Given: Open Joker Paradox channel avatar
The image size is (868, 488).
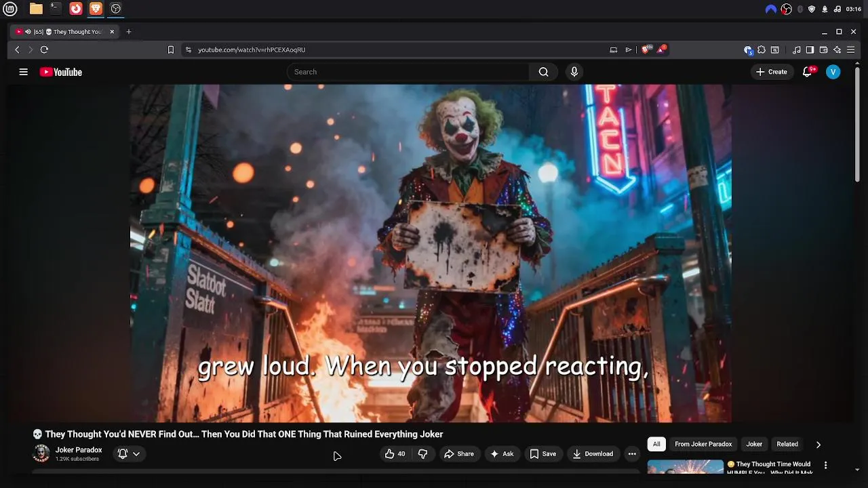Looking at the screenshot, I should (x=41, y=453).
